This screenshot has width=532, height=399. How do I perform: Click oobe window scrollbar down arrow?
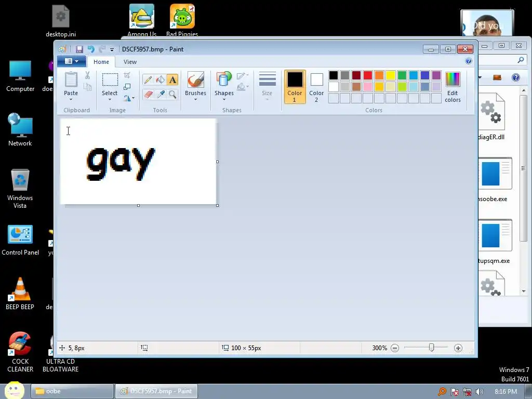524,291
